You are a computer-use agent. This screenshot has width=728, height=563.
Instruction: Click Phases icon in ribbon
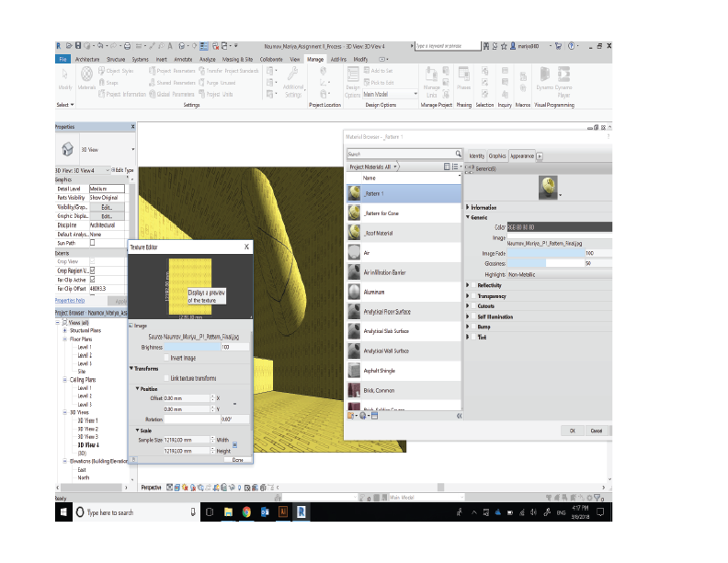point(463,78)
